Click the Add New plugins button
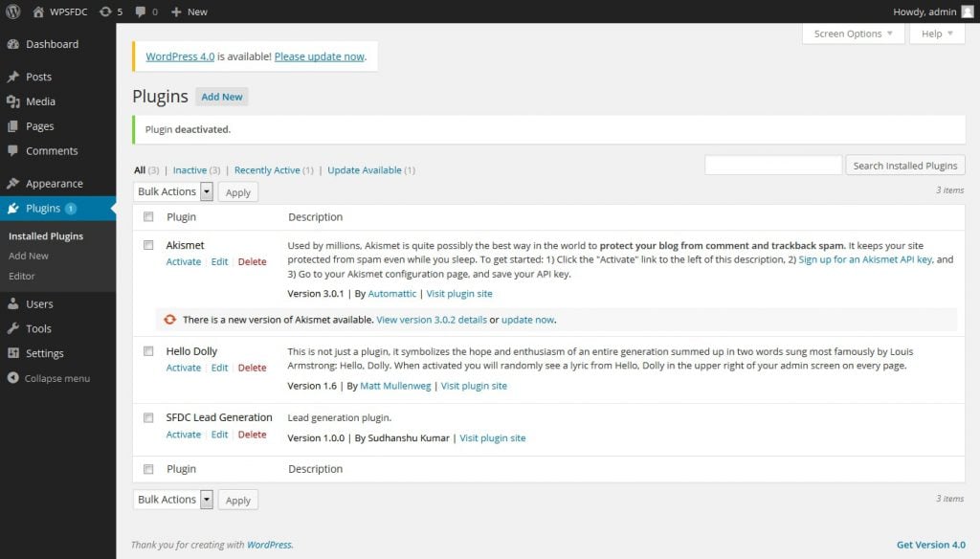 [221, 97]
